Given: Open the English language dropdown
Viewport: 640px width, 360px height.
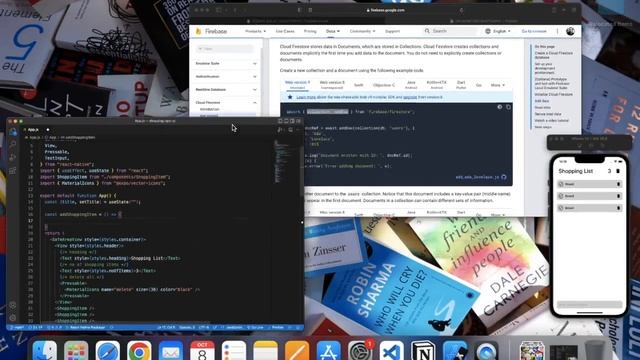Looking at the screenshot, I should pyautogui.click(x=498, y=31).
